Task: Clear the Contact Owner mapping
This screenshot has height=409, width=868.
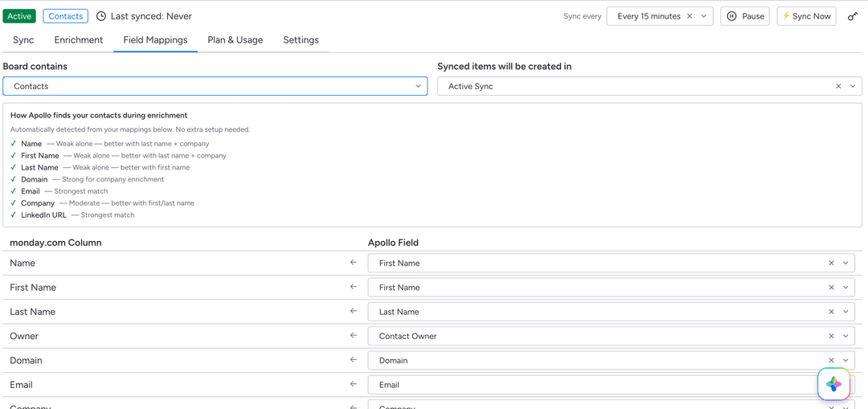Action: [x=832, y=337]
